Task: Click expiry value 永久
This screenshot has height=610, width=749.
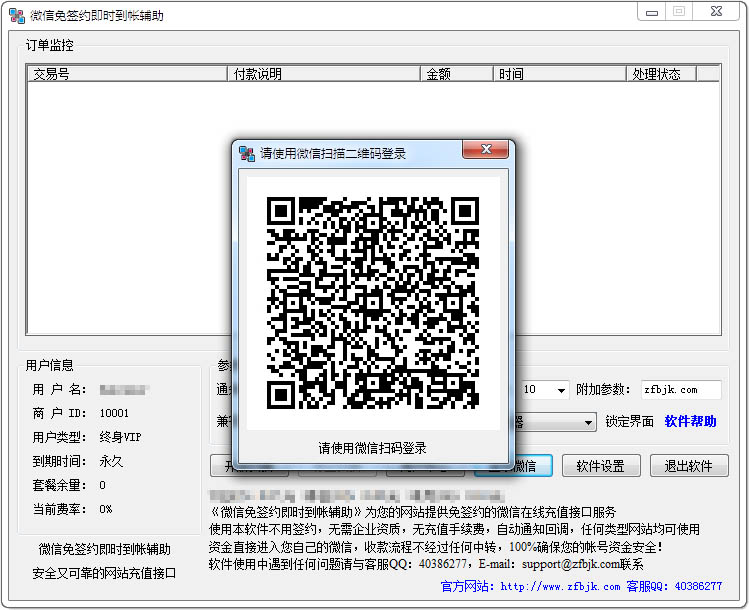Action: coord(111,461)
